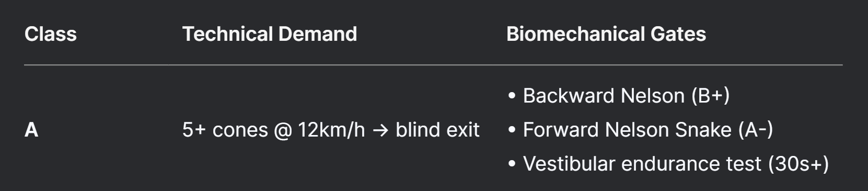
Task: Click the (B+) grade label
Action: (710, 96)
